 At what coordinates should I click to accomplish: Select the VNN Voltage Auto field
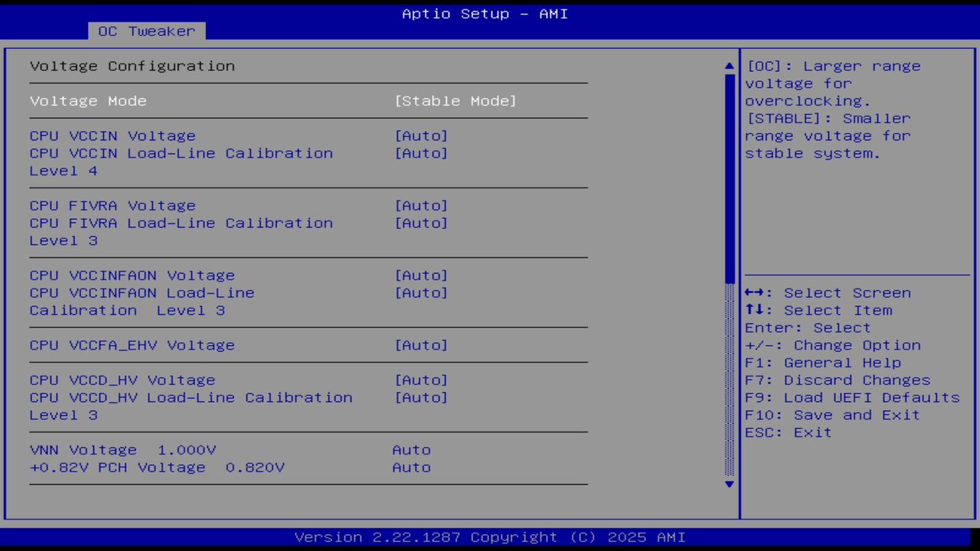(x=412, y=450)
